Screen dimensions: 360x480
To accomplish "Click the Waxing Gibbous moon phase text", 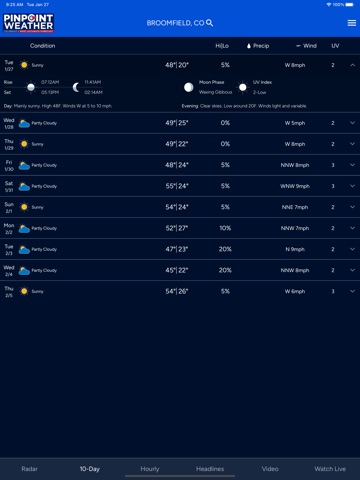I will pos(215,92).
